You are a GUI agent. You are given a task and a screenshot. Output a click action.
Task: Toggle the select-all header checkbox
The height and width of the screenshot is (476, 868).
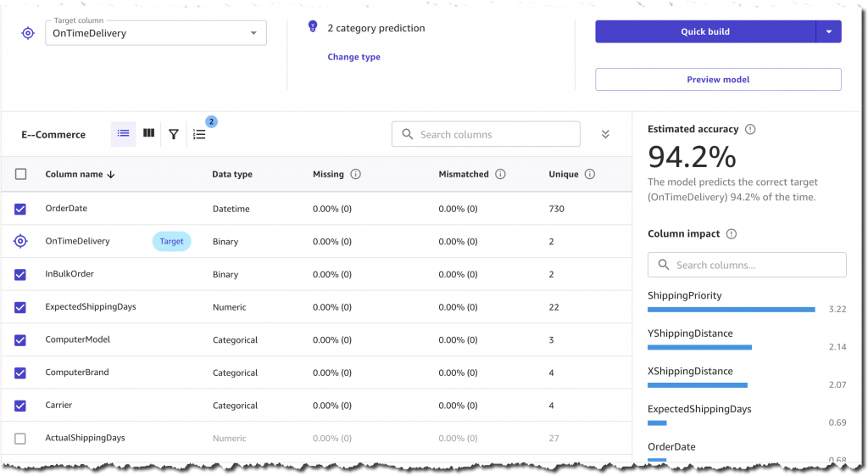tap(20, 174)
